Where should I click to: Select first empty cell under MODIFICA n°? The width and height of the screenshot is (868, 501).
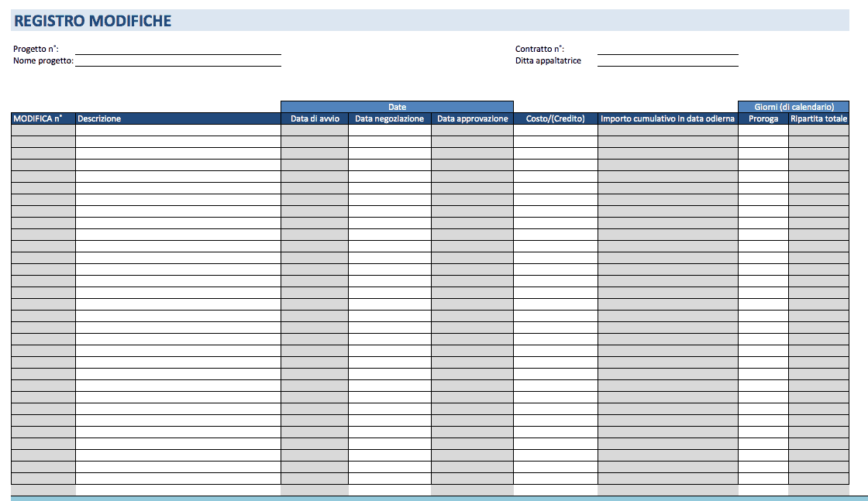click(43, 130)
